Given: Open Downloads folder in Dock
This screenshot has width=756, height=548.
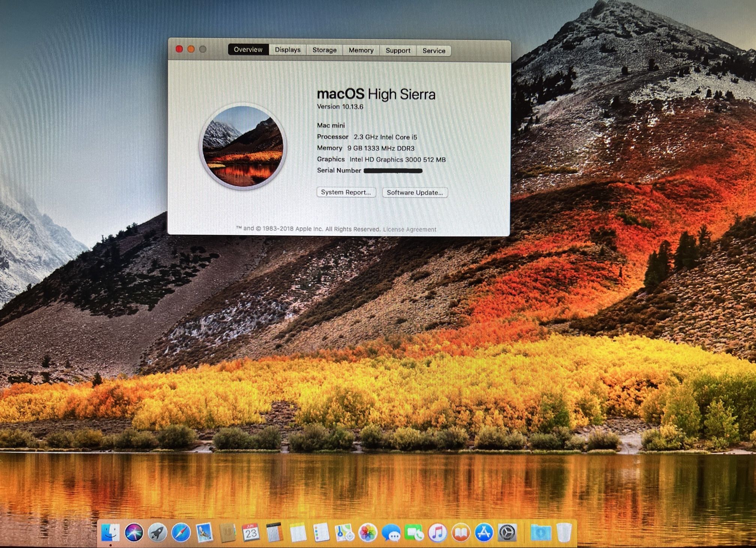Looking at the screenshot, I should pyautogui.click(x=540, y=533).
